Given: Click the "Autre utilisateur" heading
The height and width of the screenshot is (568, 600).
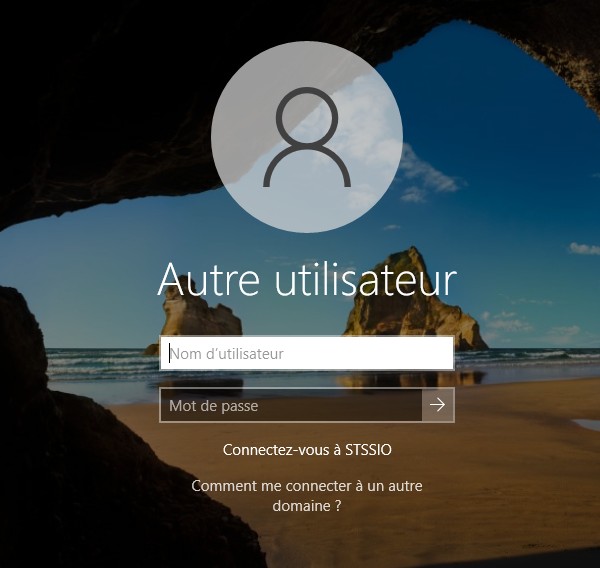Looking at the screenshot, I should [x=307, y=279].
